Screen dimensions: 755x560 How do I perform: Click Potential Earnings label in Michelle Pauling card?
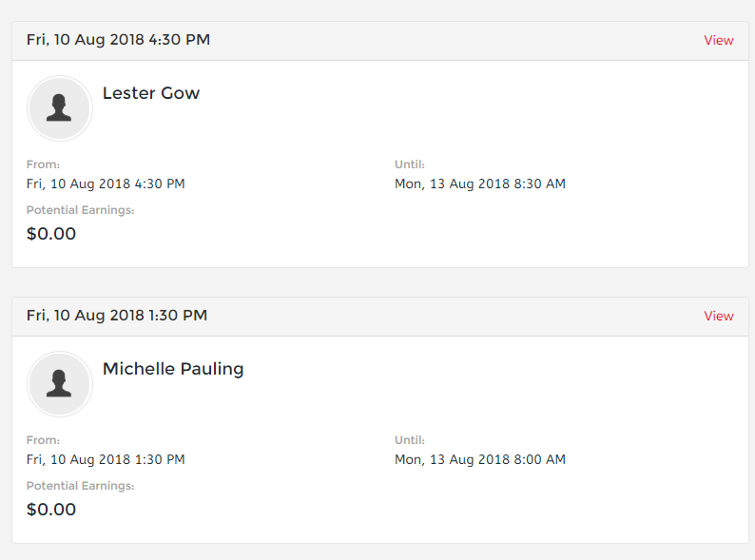pyautogui.click(x=81, y=487)
